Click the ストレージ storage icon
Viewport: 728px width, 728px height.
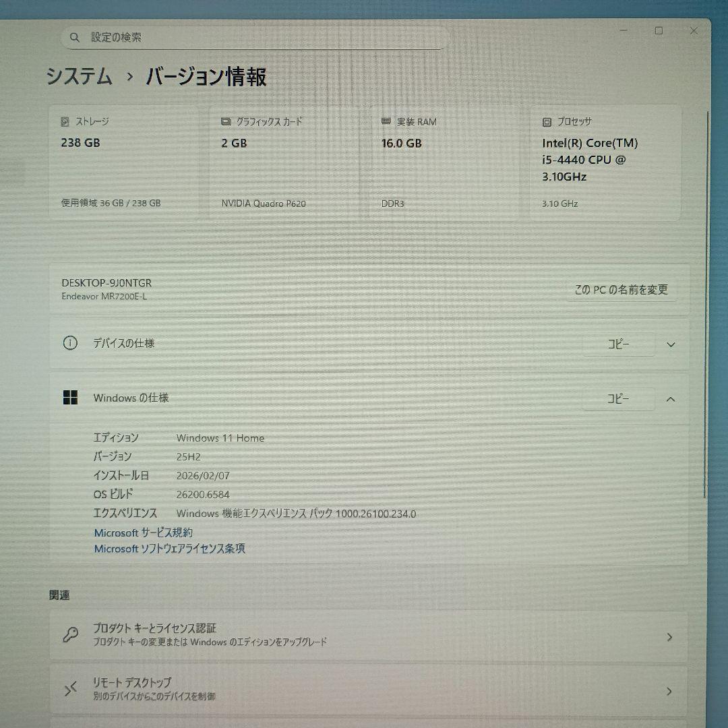coord(64,121)
